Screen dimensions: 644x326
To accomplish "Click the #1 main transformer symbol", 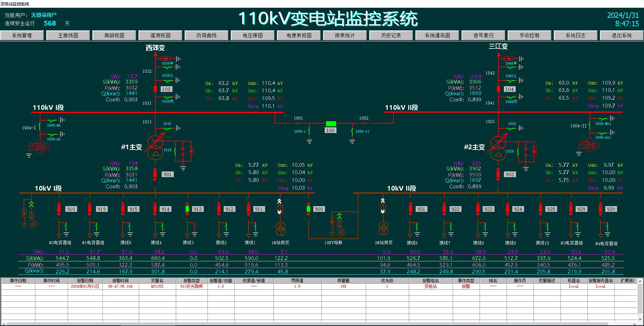I will pos(155,148).
